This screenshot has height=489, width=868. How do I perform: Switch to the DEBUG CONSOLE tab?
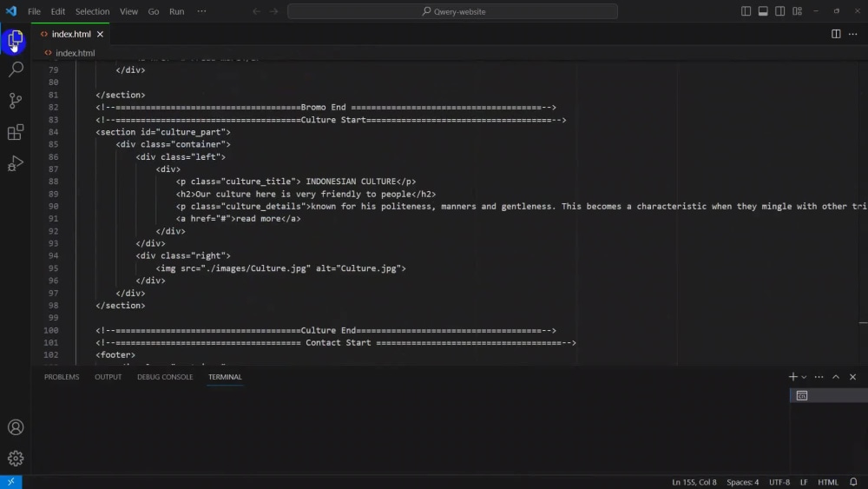coord(165,377)
